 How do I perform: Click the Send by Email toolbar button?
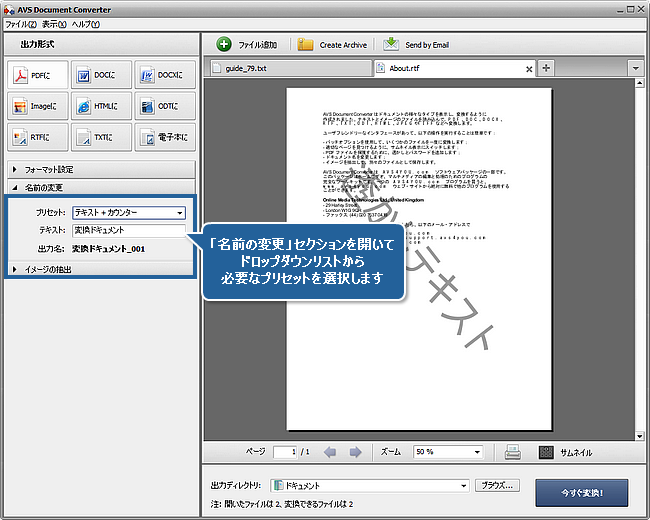tap(419, 45)
